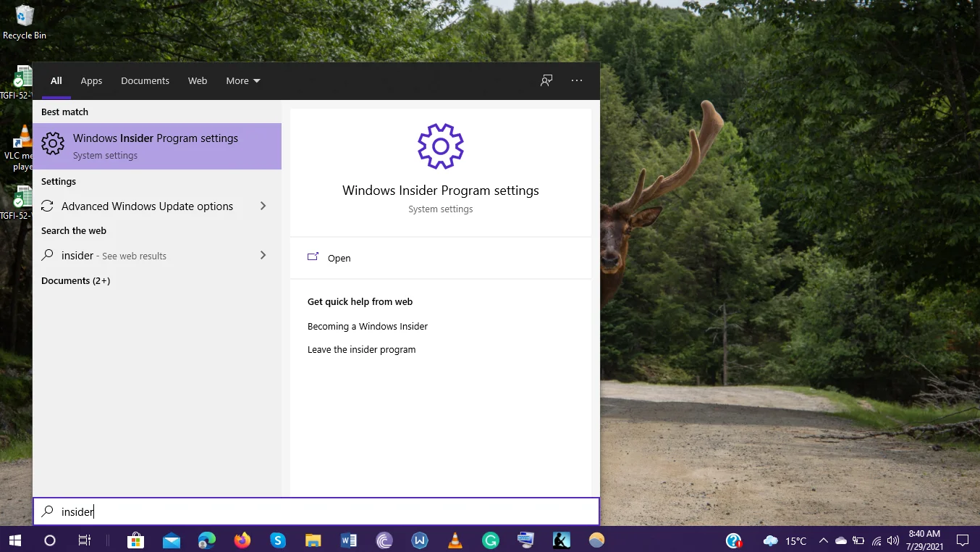
Task: Expand Advanced Windows Update options arrow
Action: point(263,206)
